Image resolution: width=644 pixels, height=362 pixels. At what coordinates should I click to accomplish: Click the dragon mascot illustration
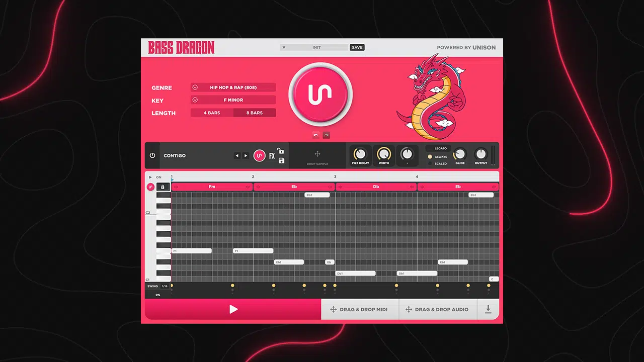[432, 97]
